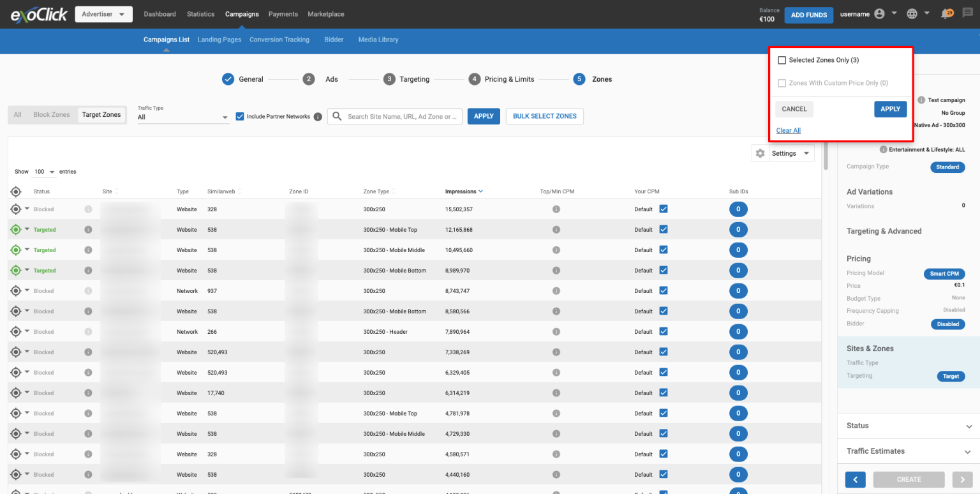Click Sub IDs badge for 12,165,868 row
The height and width of the screenshot is (494, 980).
738,230
